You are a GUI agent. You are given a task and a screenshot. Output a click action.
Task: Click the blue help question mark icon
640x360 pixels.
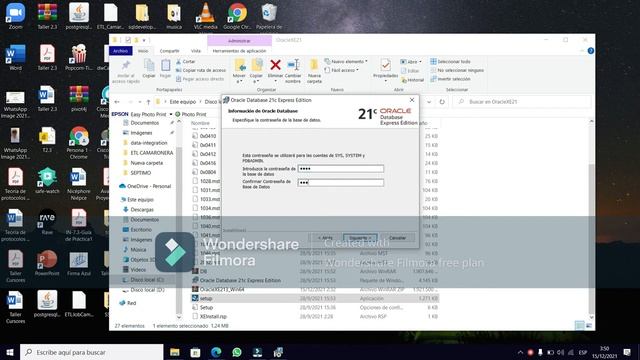[590, 51]
